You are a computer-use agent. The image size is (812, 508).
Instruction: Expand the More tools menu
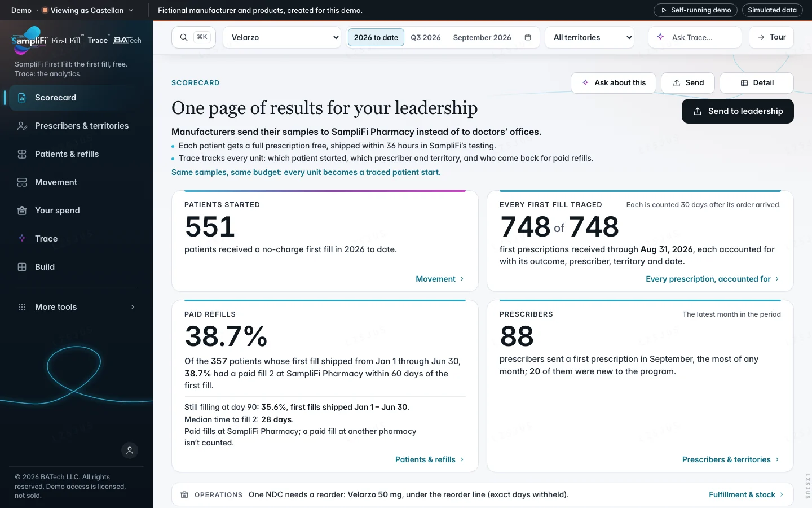click(x=77, y=307)
